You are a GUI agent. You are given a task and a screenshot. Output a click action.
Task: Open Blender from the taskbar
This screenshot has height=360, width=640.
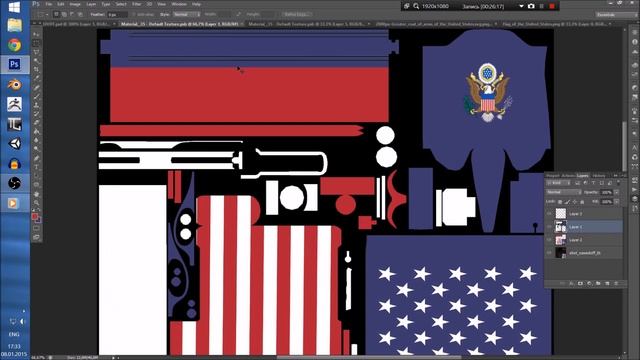tap(14, 84)
